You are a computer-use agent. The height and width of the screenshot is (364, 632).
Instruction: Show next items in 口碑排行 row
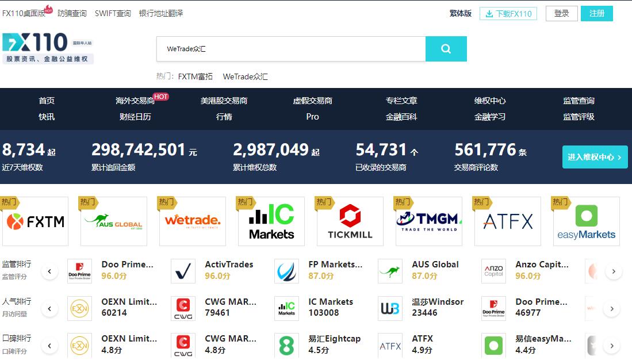tap(612, 346)
